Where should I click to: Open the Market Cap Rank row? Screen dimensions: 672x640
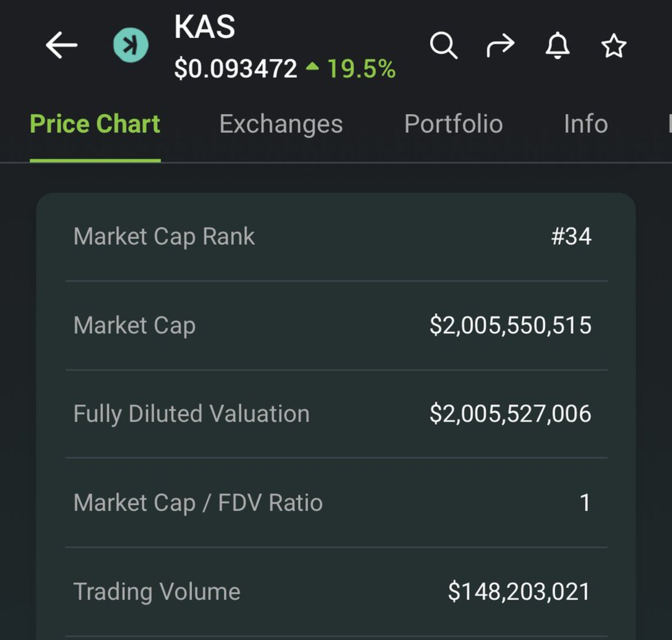(x=332, y=236)
